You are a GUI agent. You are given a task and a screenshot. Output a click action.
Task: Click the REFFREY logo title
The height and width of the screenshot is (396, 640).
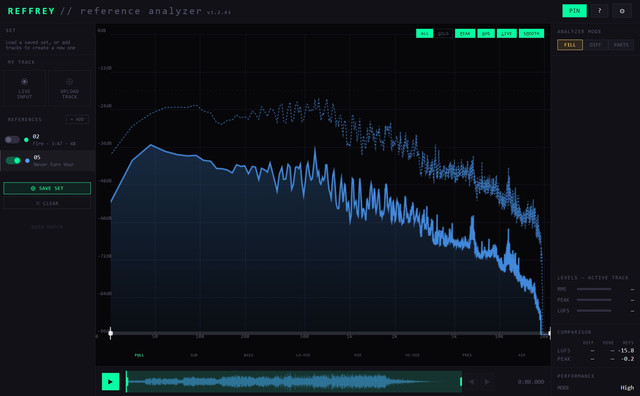point(31,11)
